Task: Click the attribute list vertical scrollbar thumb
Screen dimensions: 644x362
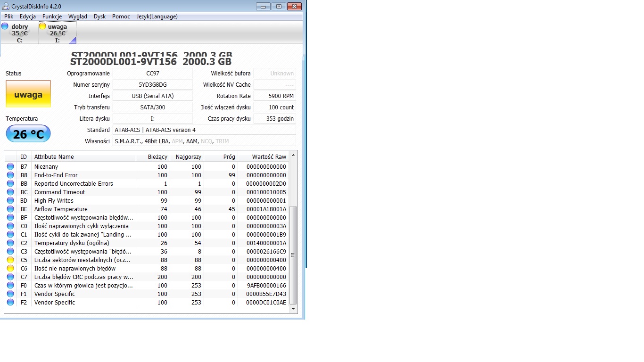Action: pos(293,255)
